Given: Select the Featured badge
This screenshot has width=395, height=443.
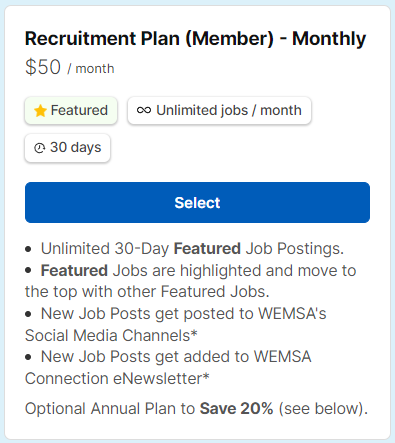Looking at the screenshot, I should (71, 111).
